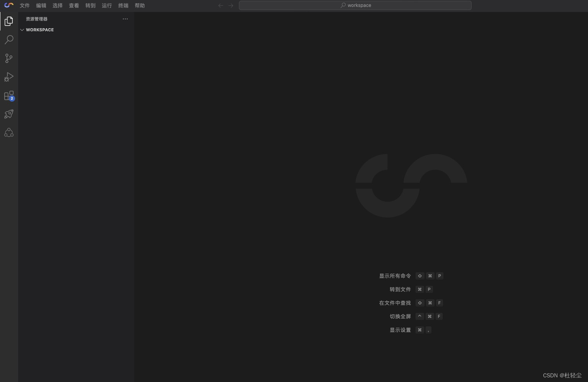Go forward with the right arrow

[x=231, y=5]
